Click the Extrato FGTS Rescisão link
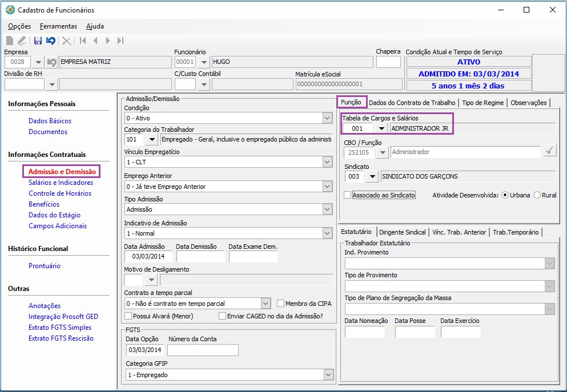 61,338
